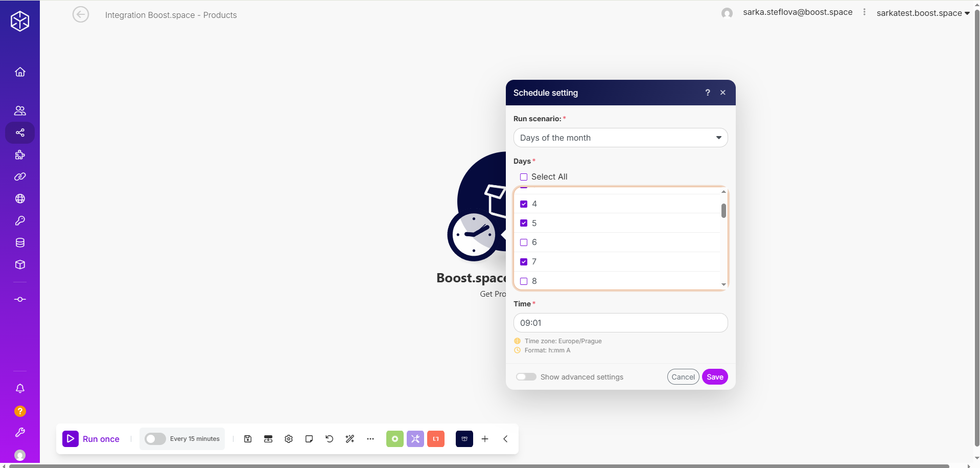This screenshot has width=980, height=468.
Task: Click the Cancel button
Action: [x=683, y=377]
